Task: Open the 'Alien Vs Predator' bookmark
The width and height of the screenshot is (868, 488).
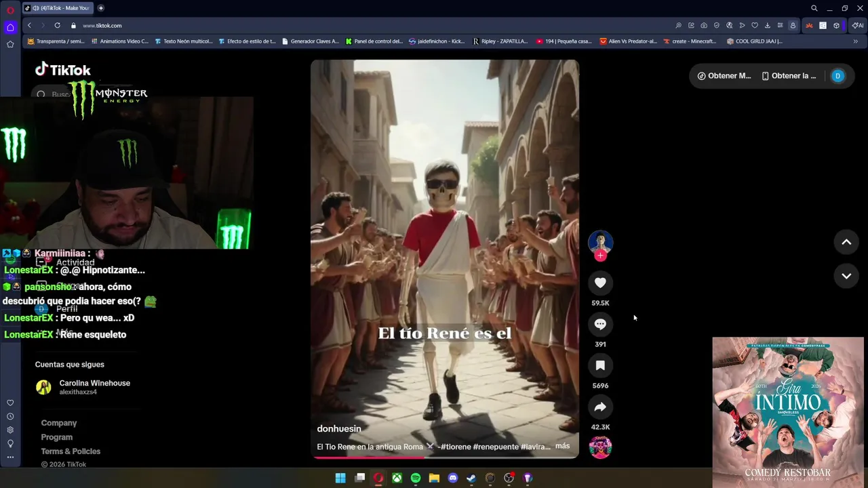Action: tap(629, 41)
